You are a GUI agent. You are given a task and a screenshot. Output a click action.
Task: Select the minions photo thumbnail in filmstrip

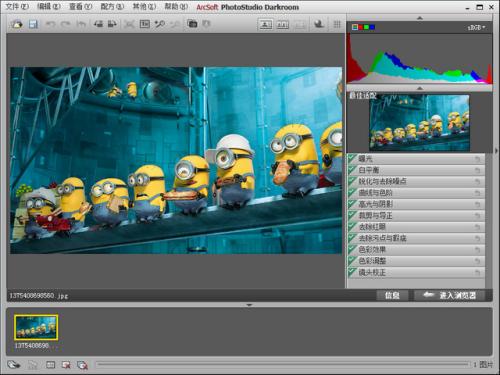click(36, 327)
